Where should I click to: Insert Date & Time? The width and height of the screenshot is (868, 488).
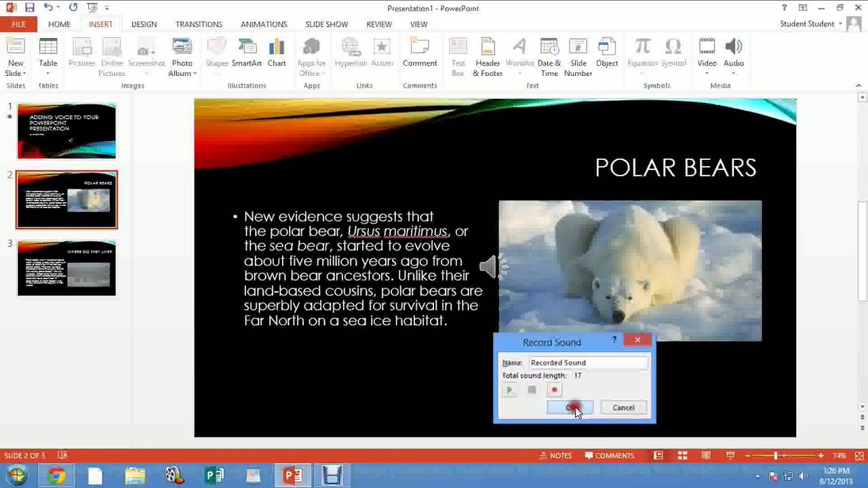coord(549,57)
